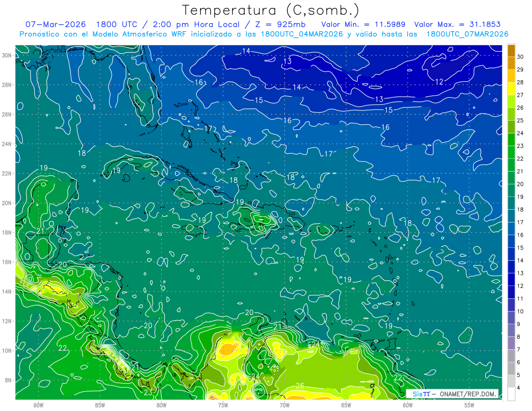
Task: Click the "1800UTC_04MAR2026" initialization time
Action: pos(301,34)
